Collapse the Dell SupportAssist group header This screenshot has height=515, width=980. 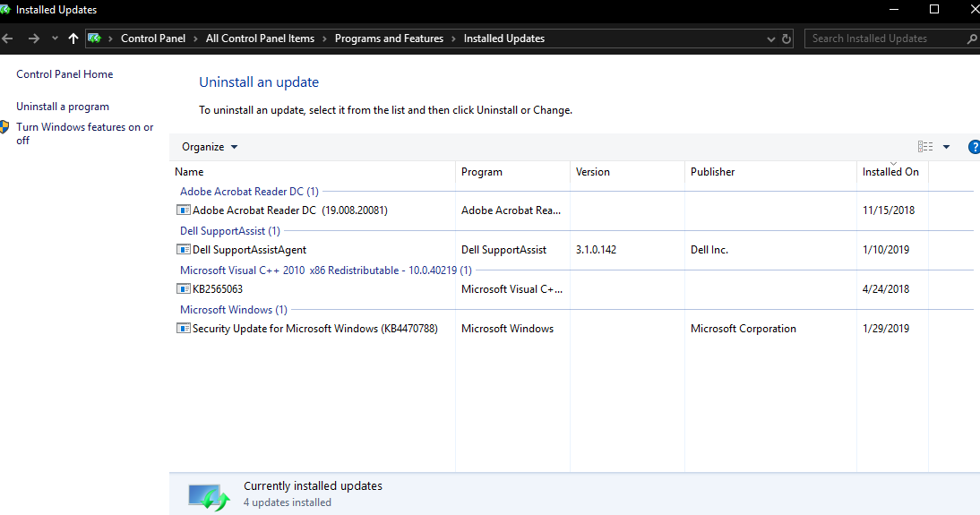(229, 231)
